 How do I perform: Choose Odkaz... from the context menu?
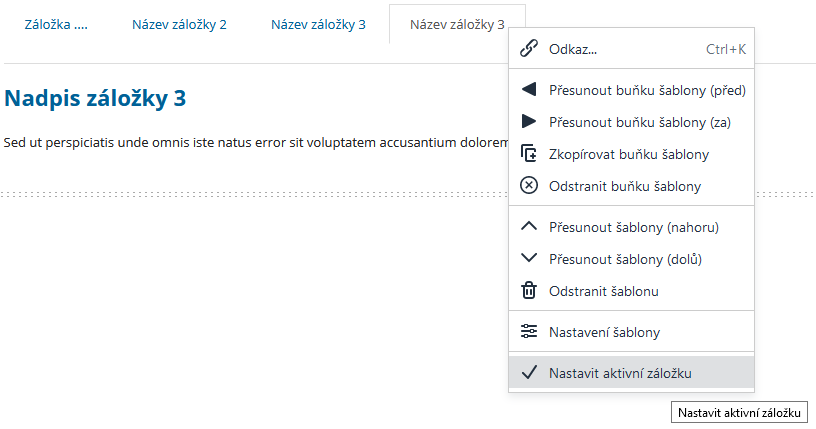573,49
